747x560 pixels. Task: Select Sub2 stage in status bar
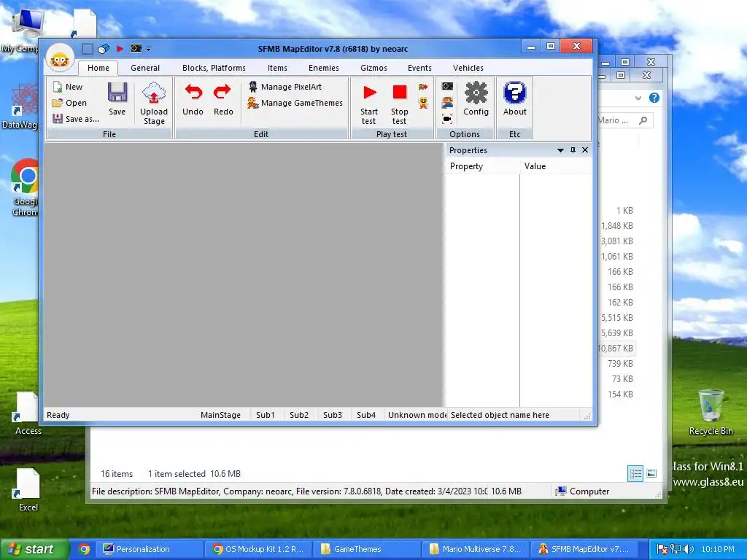point(298,415)
